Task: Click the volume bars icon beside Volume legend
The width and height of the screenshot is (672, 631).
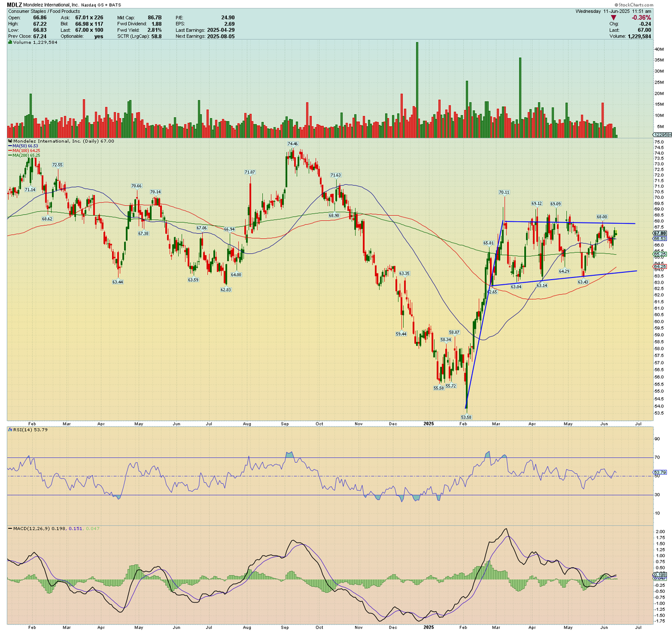Action: [10, 42]
